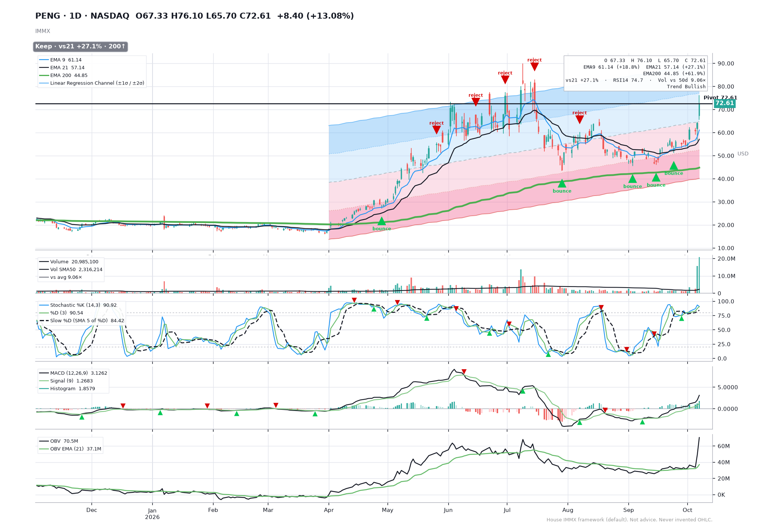
Task: Select the %D (3) 90.54 legend entry
Action: tap(61, 313)
